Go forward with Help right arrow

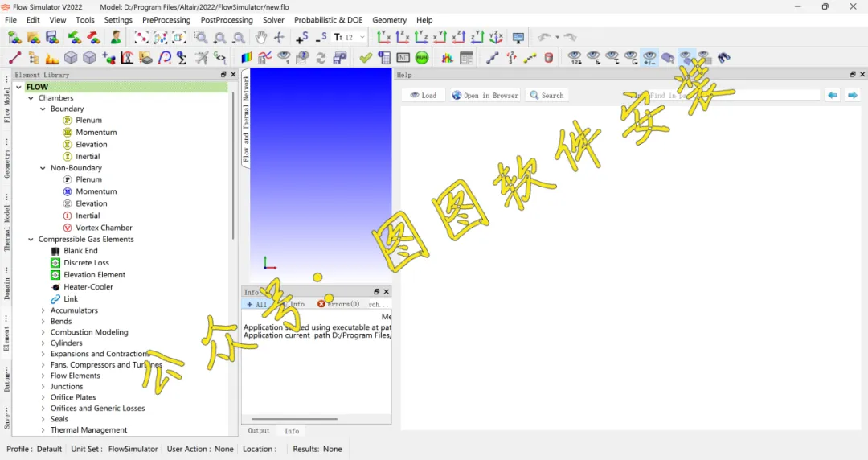[853, 96]
